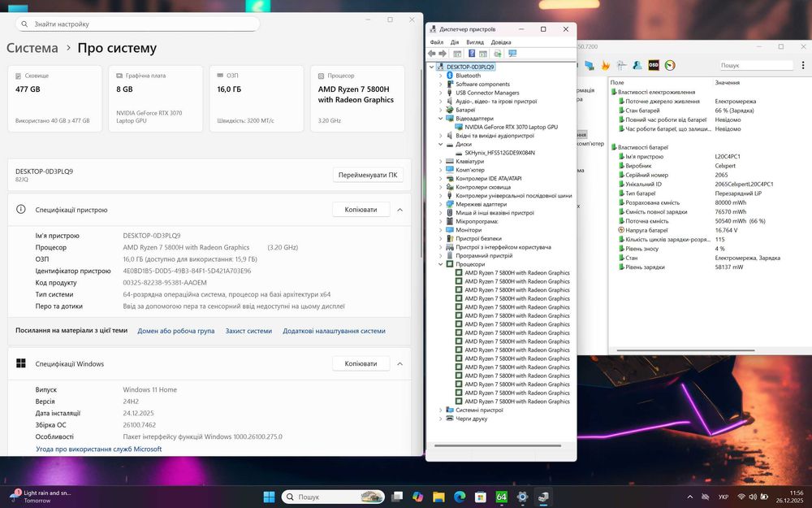The image size is (812, 508).
Task: Select Черги друку in Device Manager tree
Action: [471, 419]
